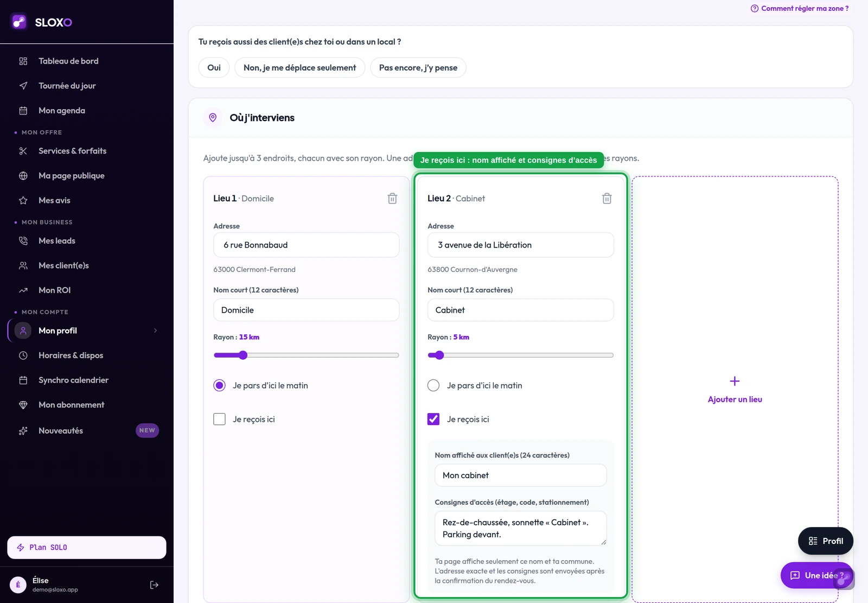The image size is (868, 603).
Task: Open the Comment régler ma zone help link
Action: point(800,8)
